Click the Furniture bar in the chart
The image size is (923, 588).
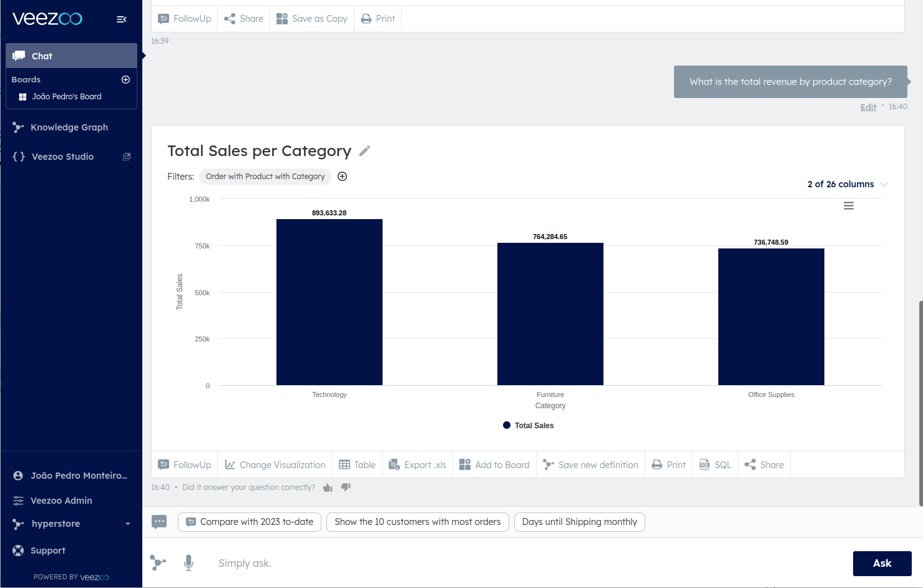click(x=550, y=314)
